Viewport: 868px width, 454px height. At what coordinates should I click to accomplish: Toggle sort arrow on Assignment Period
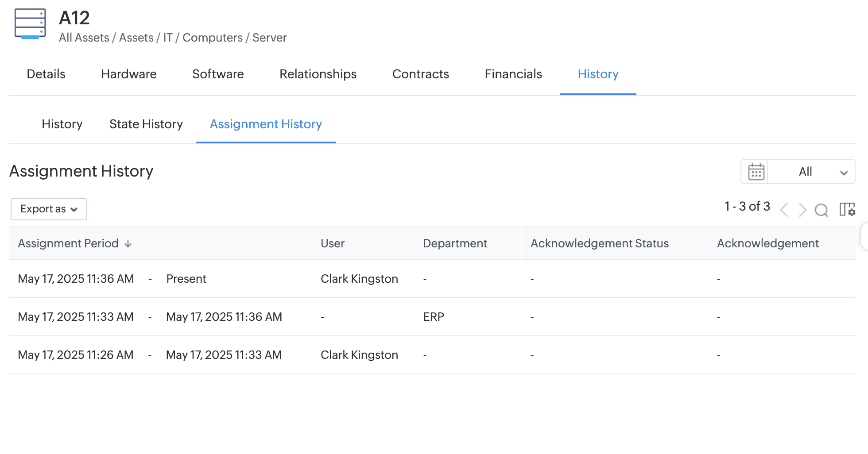[128, 244]
